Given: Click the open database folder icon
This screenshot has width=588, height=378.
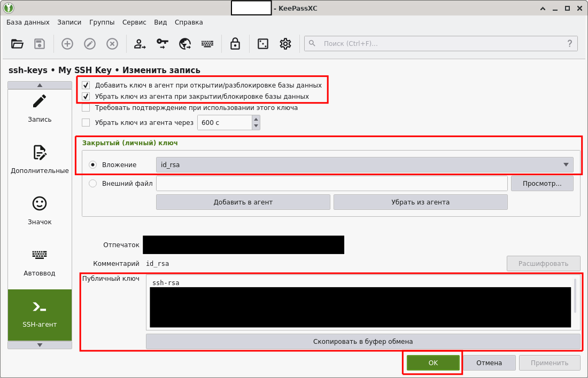Looking at the screenshot, I should pos(17,44).
